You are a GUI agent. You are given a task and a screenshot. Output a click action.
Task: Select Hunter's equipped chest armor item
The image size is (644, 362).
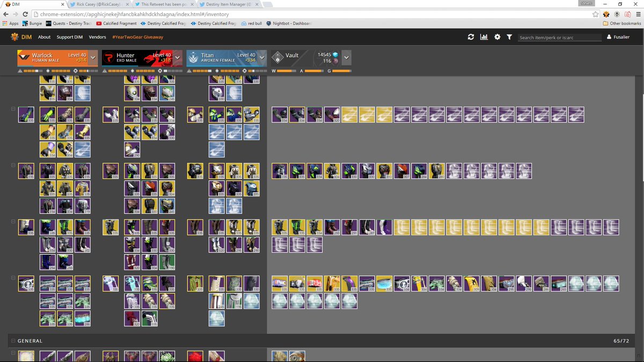click(x=111, y=171)
